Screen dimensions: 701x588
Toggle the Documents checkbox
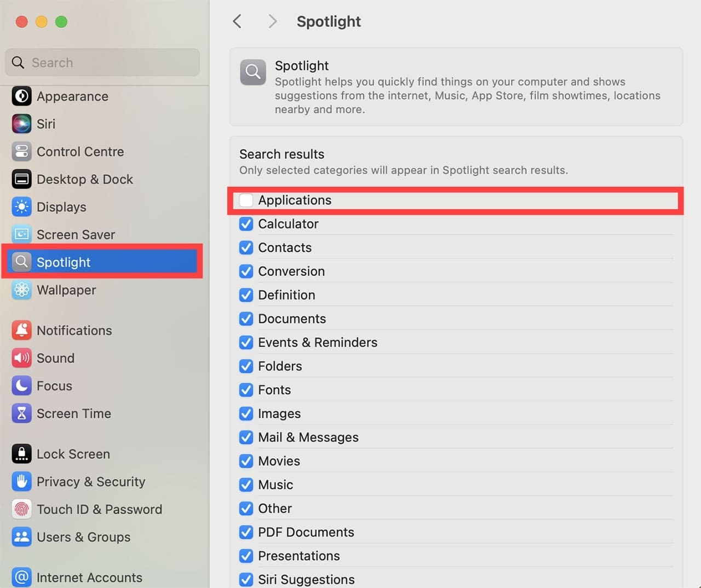[246, 319]
